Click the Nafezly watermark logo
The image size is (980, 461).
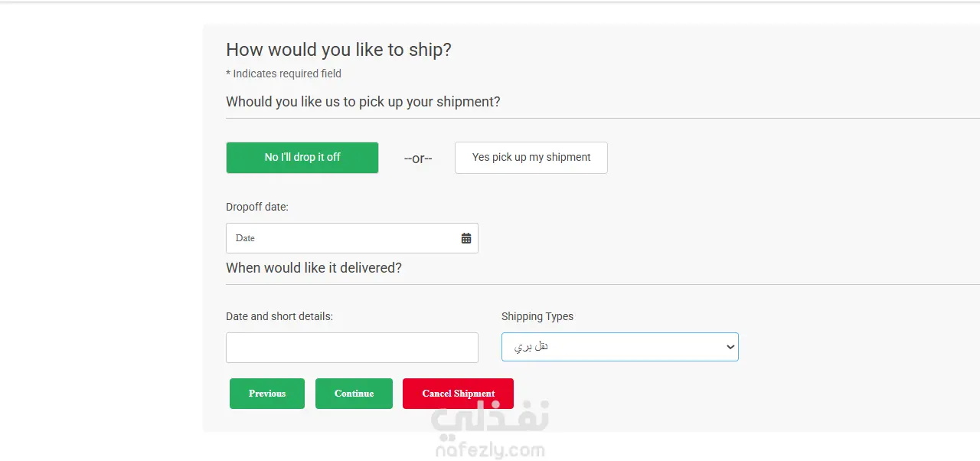click(490, 418)
